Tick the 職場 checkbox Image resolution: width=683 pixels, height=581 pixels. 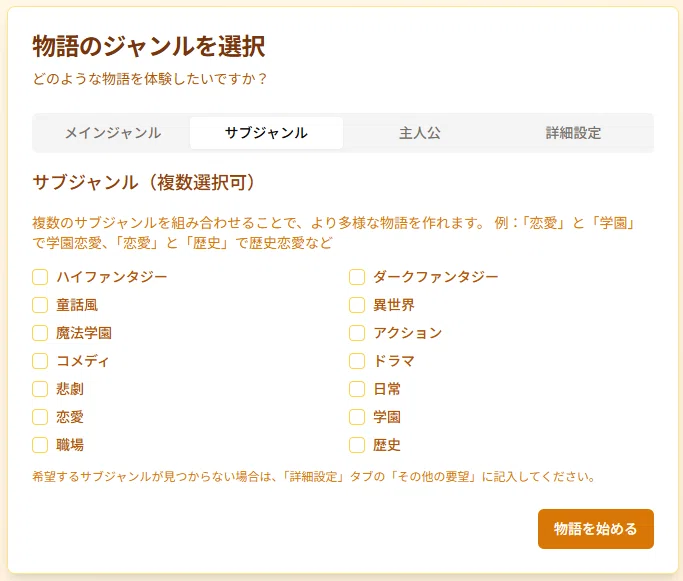coord(40,445)
